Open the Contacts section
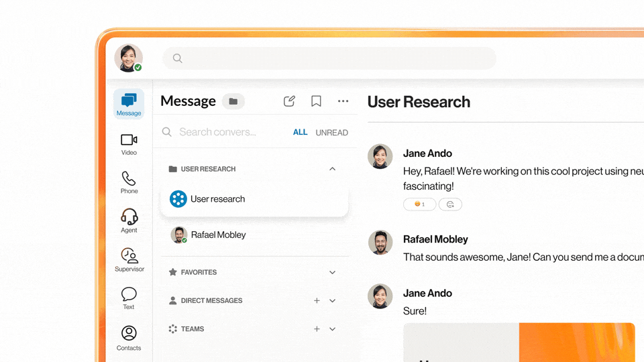The image size is (644, 362). (x=129, y=337)
